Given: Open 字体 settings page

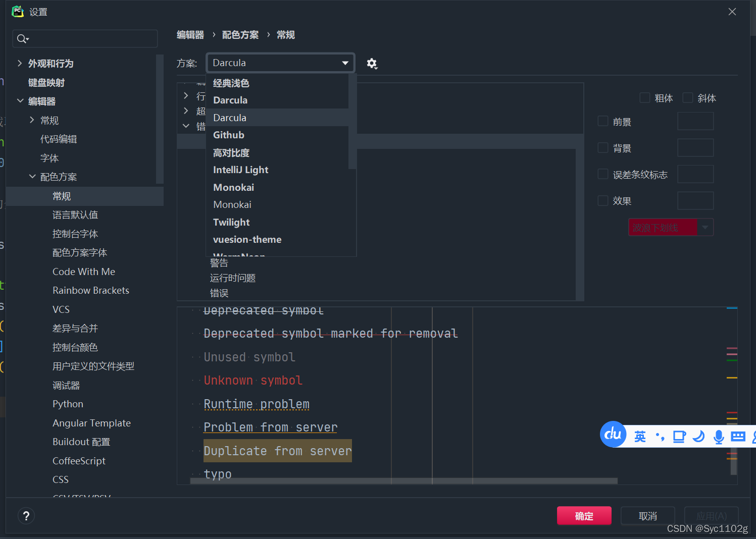Looking at the screenshot, I should tap(49, 158).
